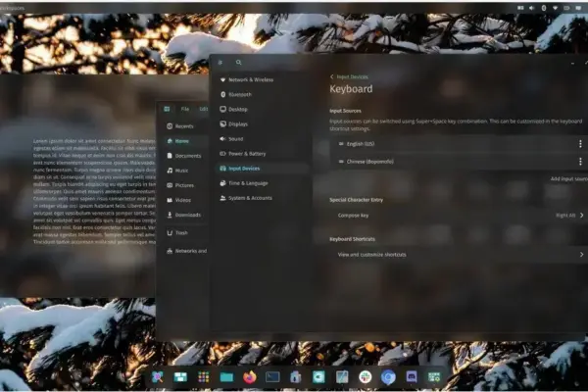Launch Files from the dock

[x=226, y=377]
